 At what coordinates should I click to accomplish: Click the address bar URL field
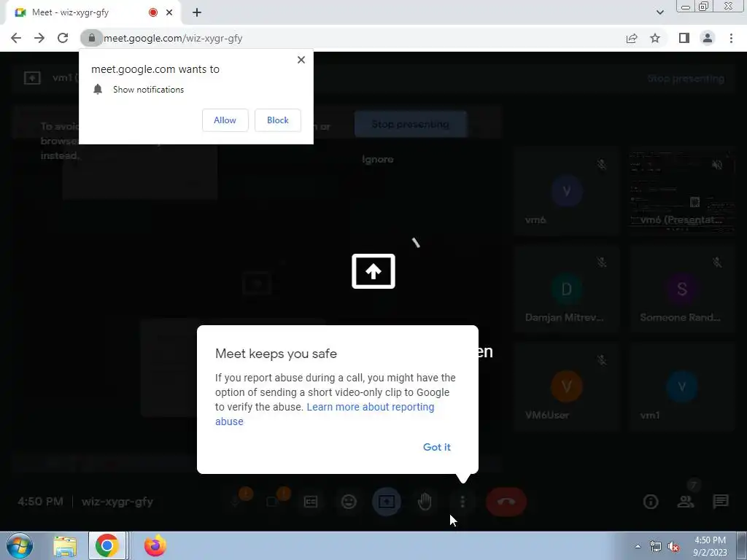[352, 38]
